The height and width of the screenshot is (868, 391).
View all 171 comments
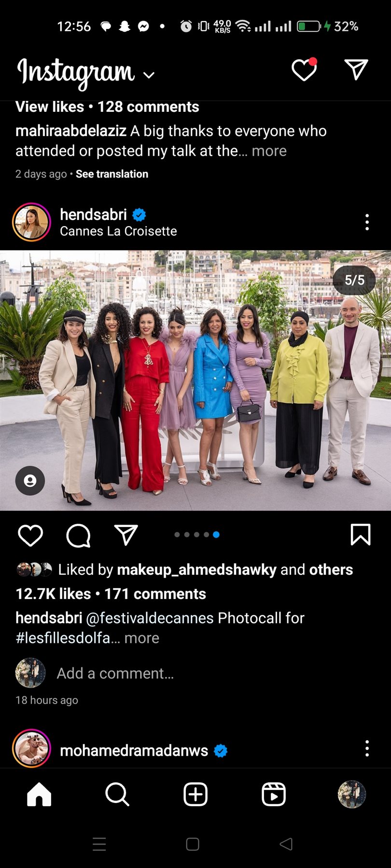pyautogui.click(x=155, y=594)
